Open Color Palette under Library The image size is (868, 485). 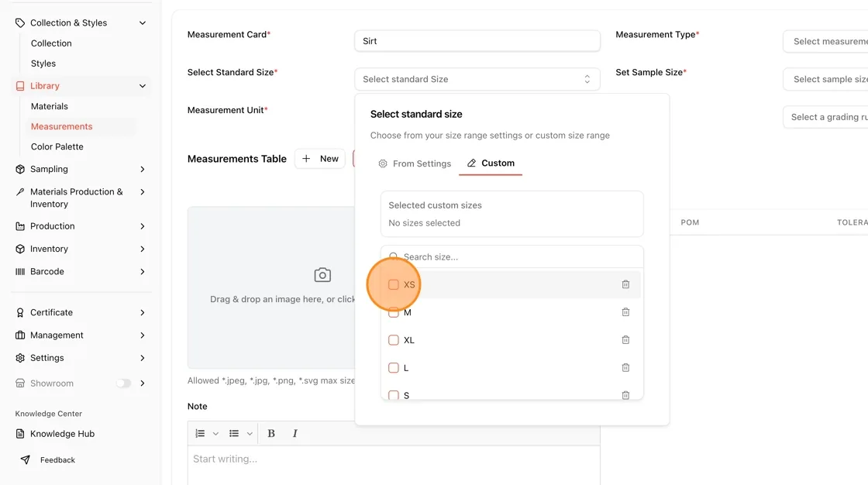pos(57,146)
